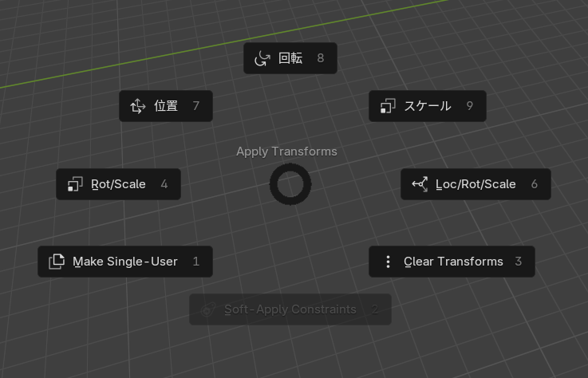This screenshot has width=588, height=378.
Task: Click the duplicate icon beside Make Single-User
Action: [x=57, y=262]
